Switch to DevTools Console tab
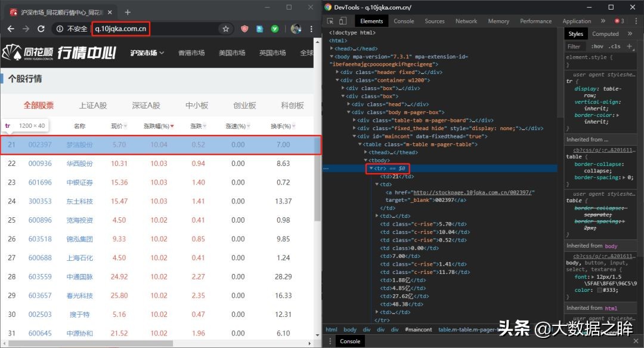Screen dimensions: 644x348 tap(404, 21)
